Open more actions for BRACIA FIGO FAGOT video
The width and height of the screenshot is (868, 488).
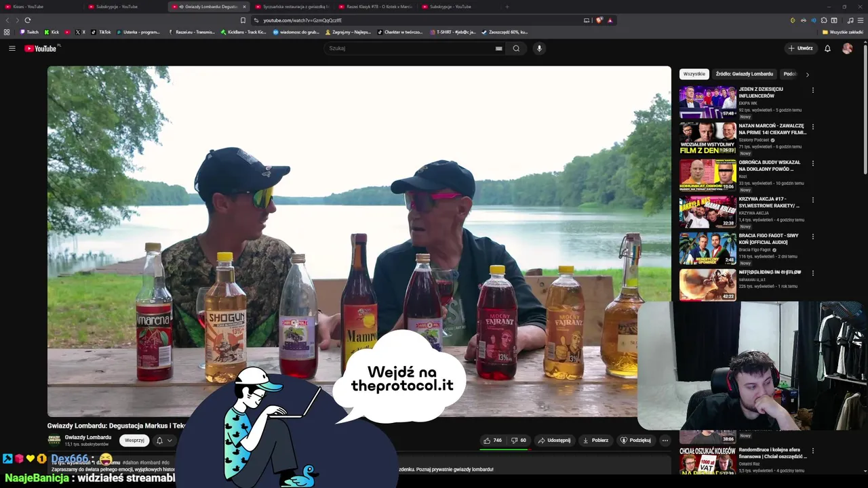tap(812, 236)
